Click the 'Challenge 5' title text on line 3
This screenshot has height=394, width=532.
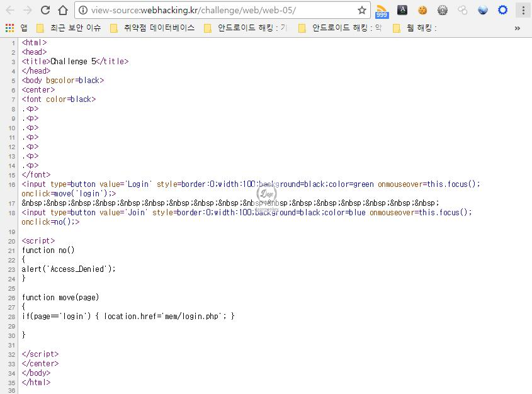pos(74,62)
